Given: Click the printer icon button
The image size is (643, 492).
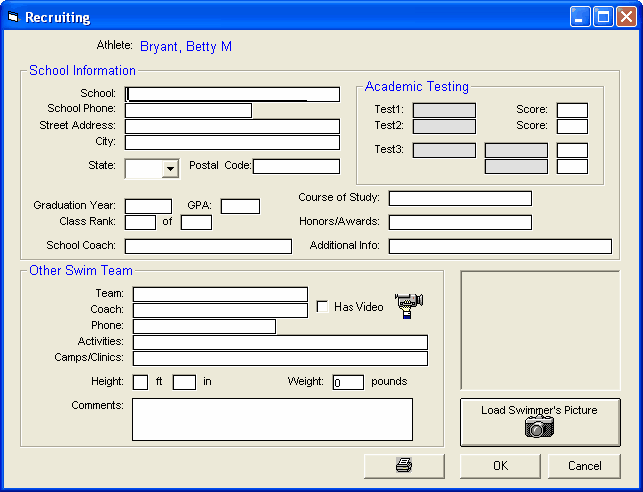Looking at the screenshot, I should click(x=404, y=466).
